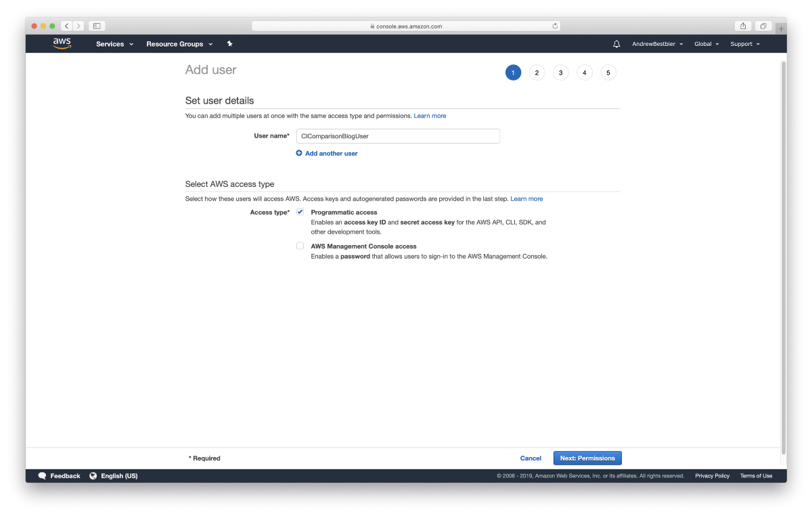Image resolution: width=812 pixels, height=516 pixels.
Task: Enable AWS Management Console access checkbox
Action: (300, 246)
